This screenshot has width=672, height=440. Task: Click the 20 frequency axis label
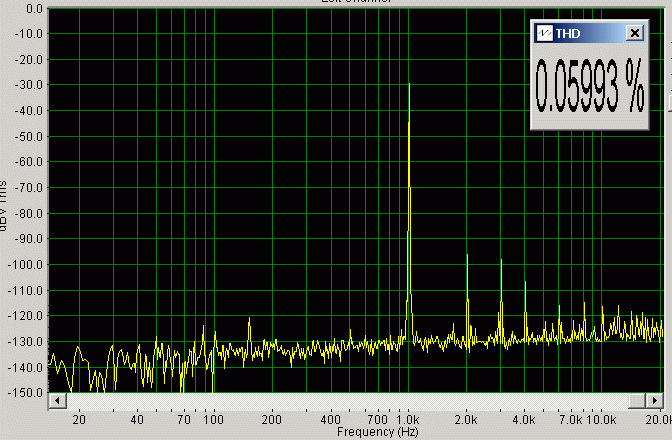79,419
